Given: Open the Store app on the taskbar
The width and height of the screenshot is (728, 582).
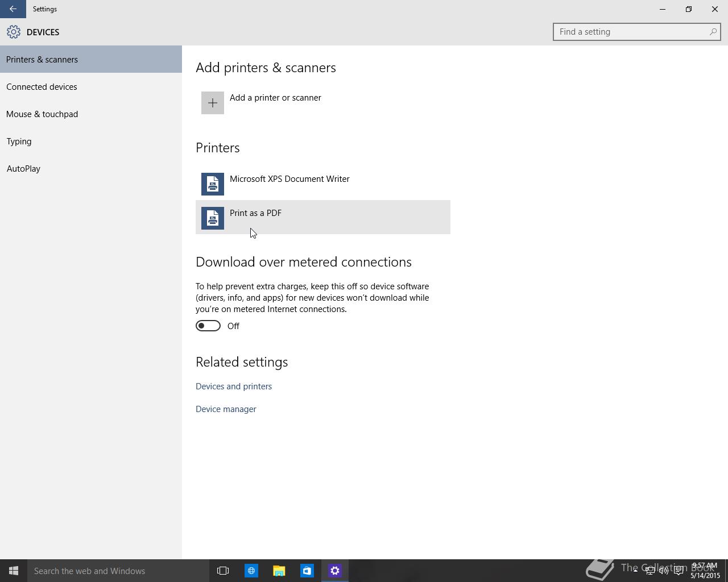Looking at the screenshot, I should click(307, 571).
